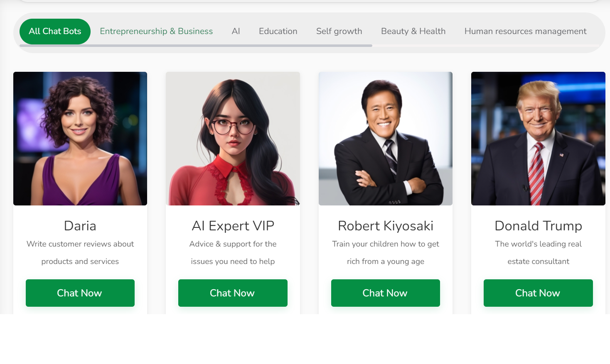
Task: Select the Donald Trump name heading
Action: click(538, 226)
